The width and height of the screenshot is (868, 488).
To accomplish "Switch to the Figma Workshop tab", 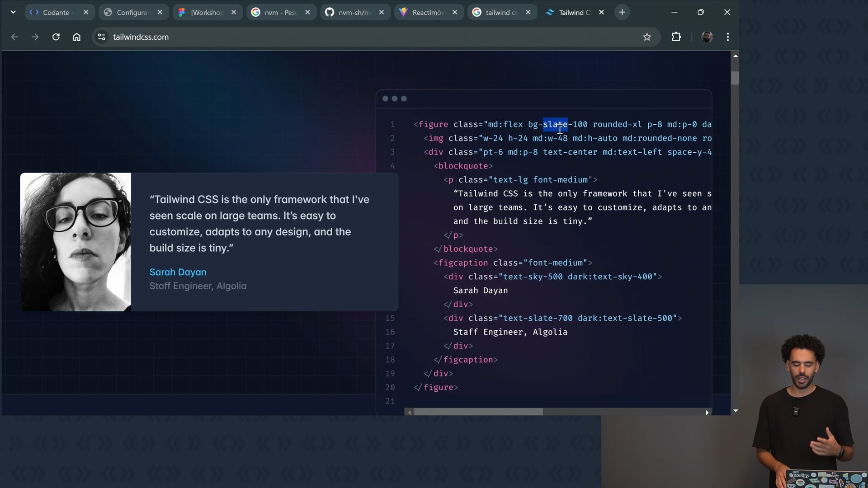I will (x=208, y=12).
